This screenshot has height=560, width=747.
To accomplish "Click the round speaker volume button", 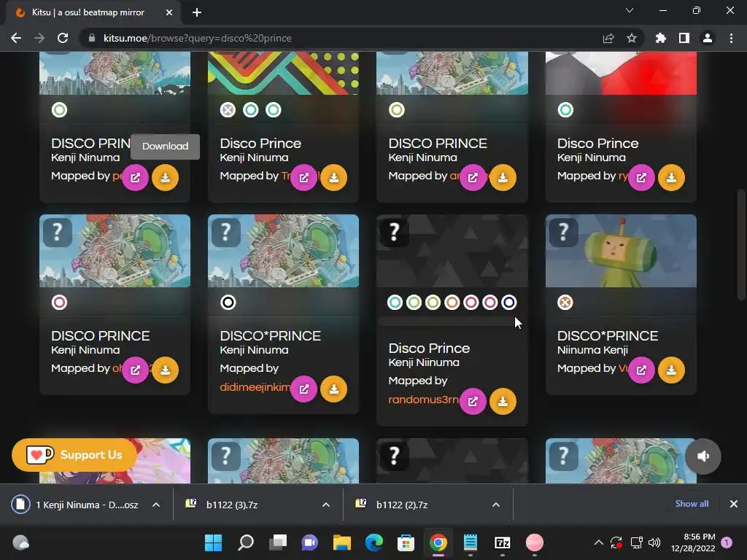I will click(703, 456).
